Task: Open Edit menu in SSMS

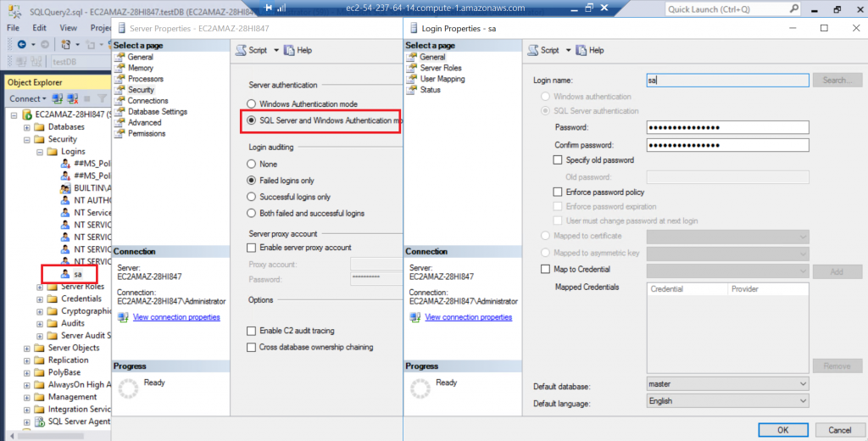Action: [x=39, y=28]
